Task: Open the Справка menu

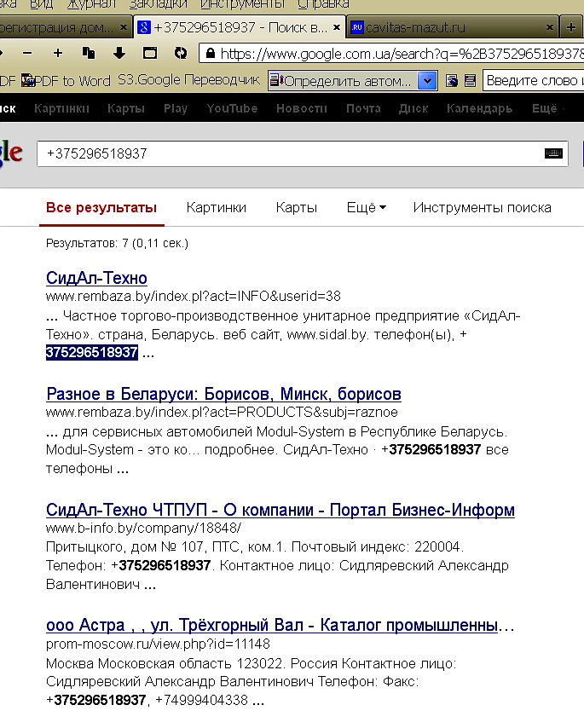Action: pyautogui.click(x=324, y=4)
